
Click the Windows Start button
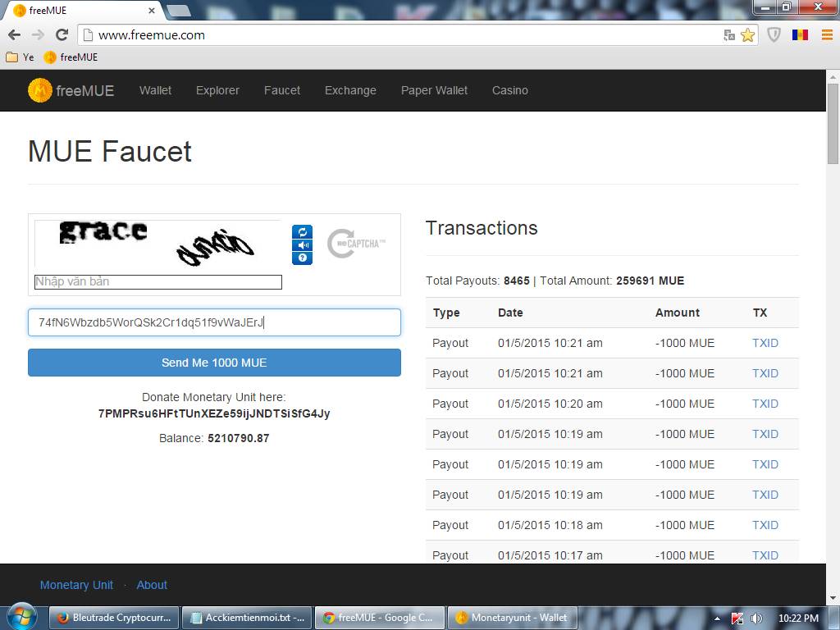point(21,618)
